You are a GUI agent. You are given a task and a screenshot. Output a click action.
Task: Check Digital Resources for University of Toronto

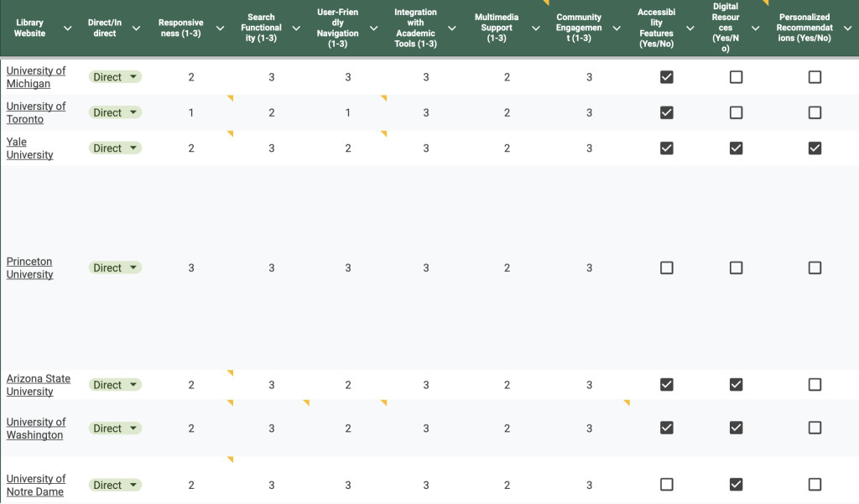(x=737, y=112)
